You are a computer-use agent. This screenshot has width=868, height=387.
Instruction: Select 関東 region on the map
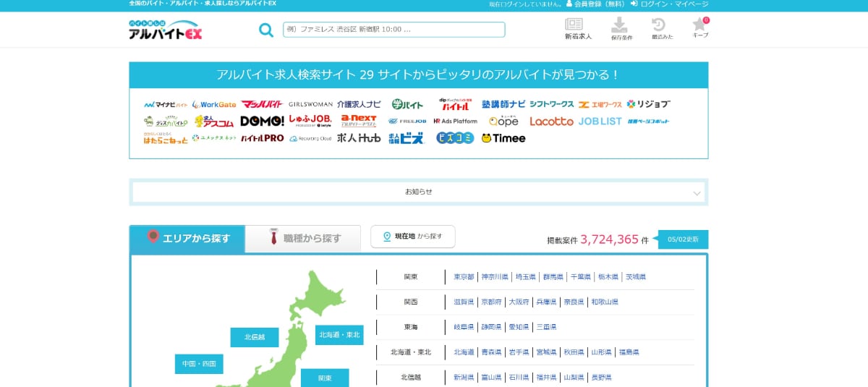click(x=325, y=378)
